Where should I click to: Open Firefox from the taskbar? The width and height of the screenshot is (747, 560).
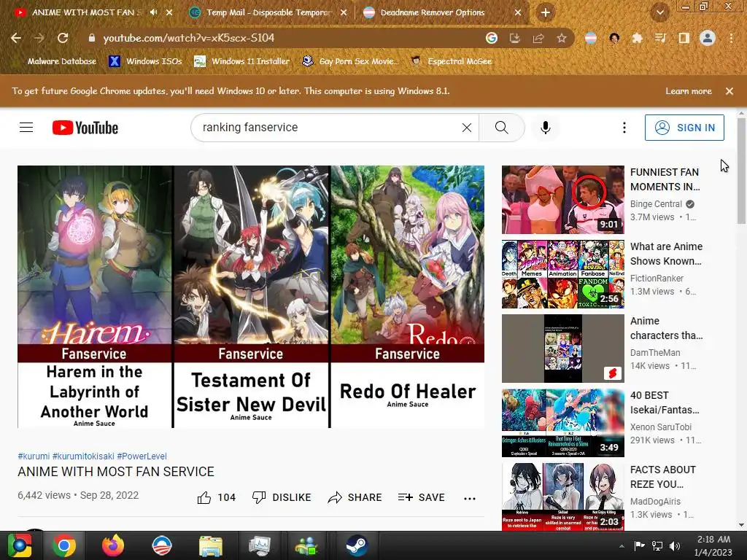tap(113, 545)
